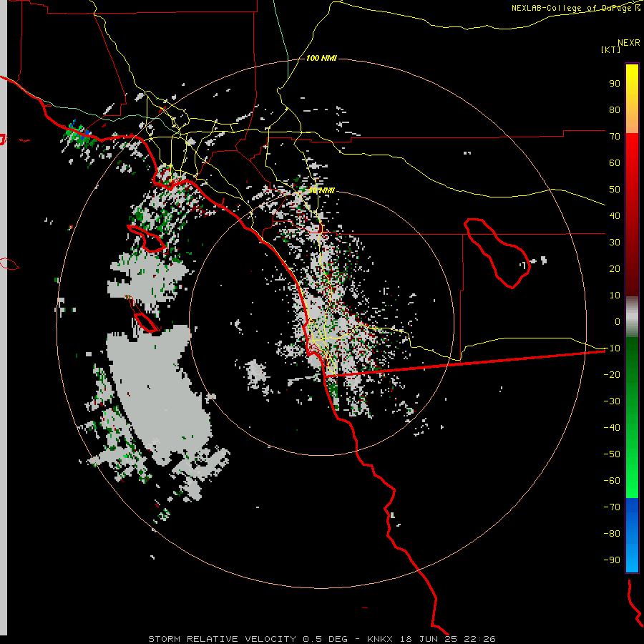Click the Storm Relative Velocity caption at bottom
Image resolution: width=644 pixels, height=644 pixels.
click(x=321, y=639)
